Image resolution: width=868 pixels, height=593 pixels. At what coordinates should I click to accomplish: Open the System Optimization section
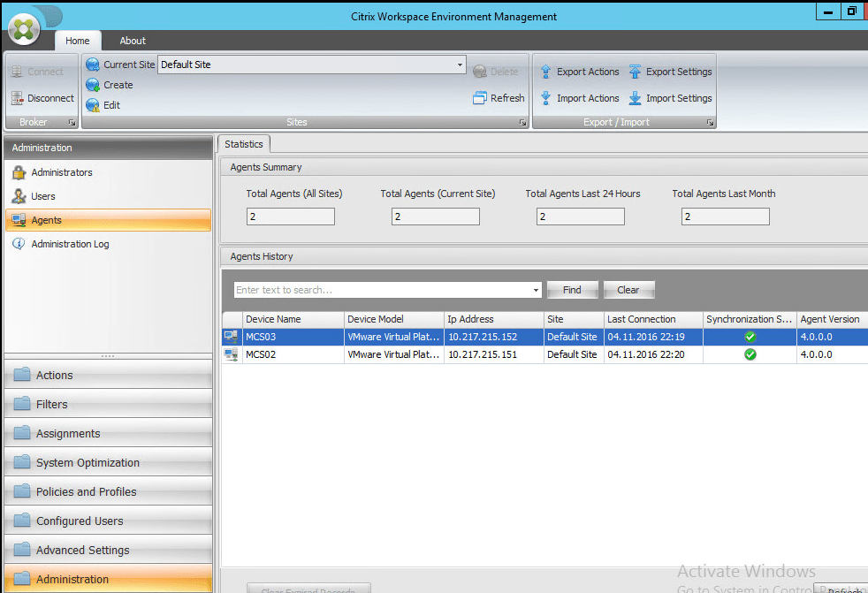108,462
